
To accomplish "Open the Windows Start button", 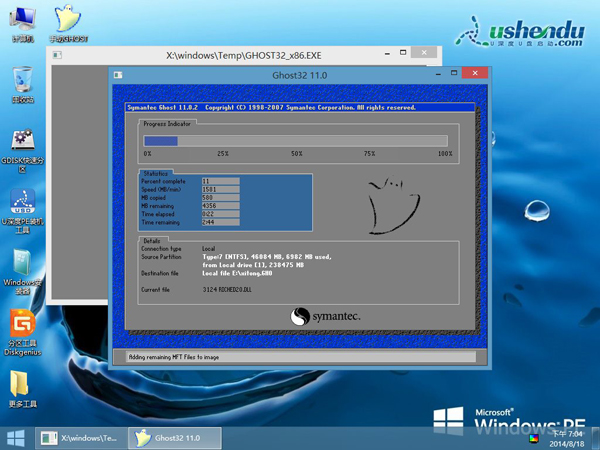I will click(16, 438).
